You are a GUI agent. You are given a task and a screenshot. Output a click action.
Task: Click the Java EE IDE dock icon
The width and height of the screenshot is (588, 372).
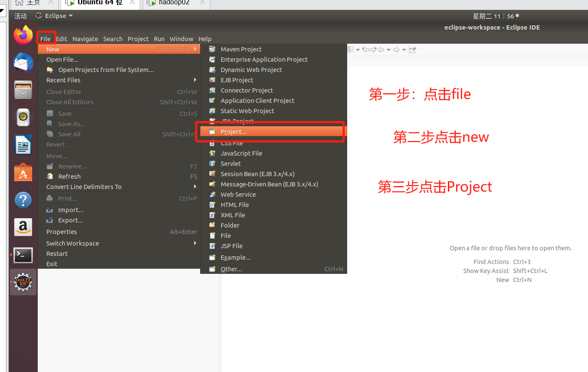click(23, 282)
